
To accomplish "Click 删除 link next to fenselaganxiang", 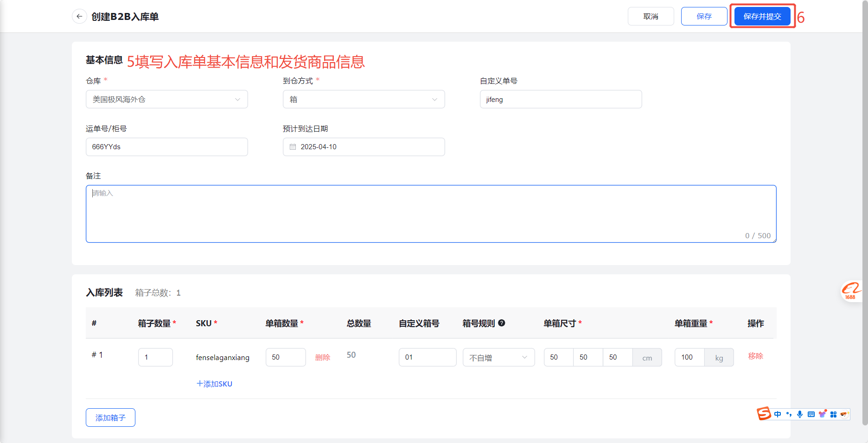I will 323,357.
